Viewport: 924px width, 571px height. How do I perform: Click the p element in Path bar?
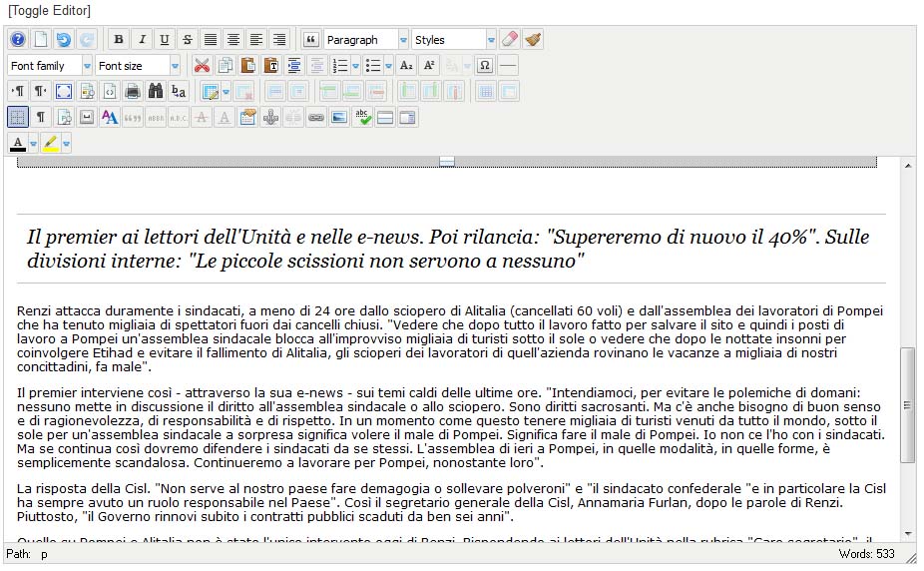point(44,554)
